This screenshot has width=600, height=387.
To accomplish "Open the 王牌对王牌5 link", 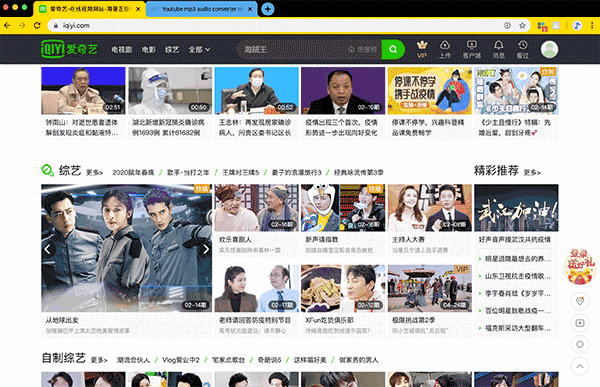I will point(241,173).
